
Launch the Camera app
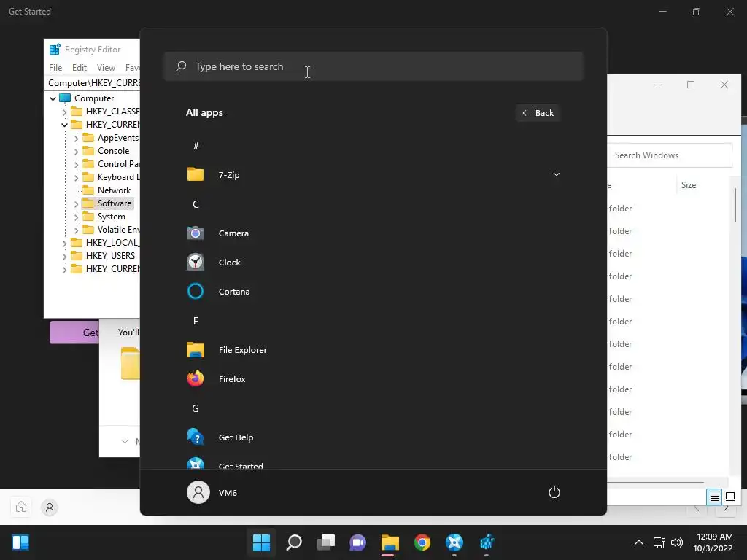(373, 233)
